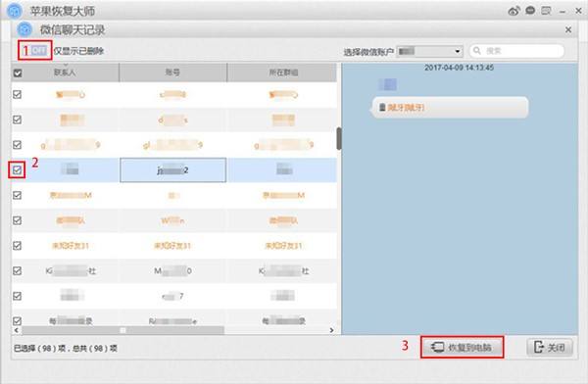Click the 龇牙龇牙 message bubble
The image size is (588, 384).
point(450,108)
